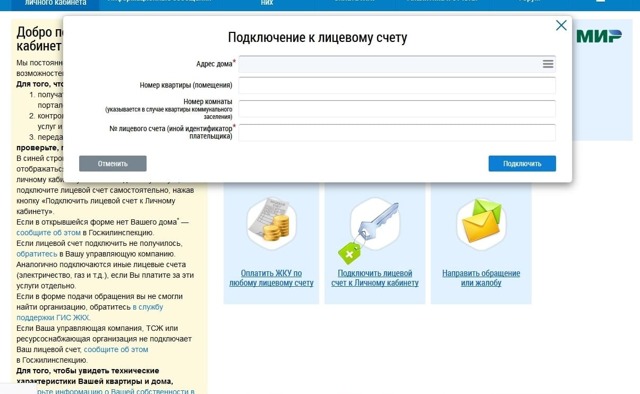640x394 pixels.
Task: Open Подключить лицевой счет к Личному кабинету link
Action: 375,278
